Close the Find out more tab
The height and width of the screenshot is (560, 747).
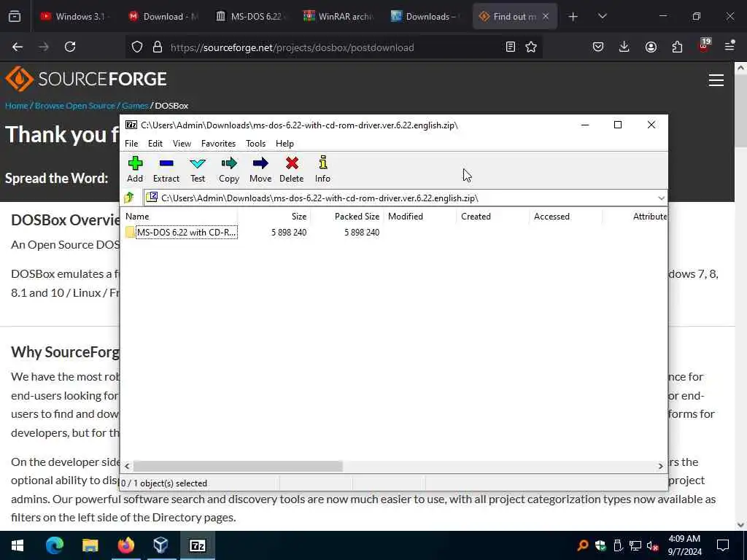pyautogui.click(x=546, y=16)
